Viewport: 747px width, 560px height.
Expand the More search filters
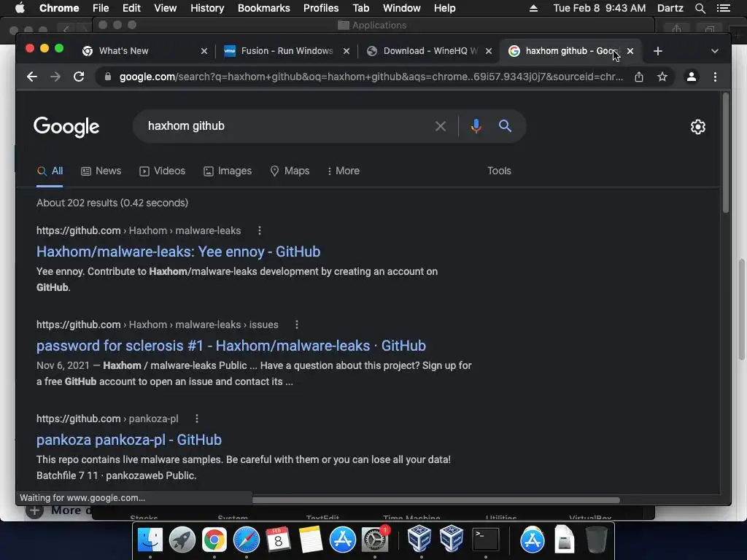click(x=343, y=171)
